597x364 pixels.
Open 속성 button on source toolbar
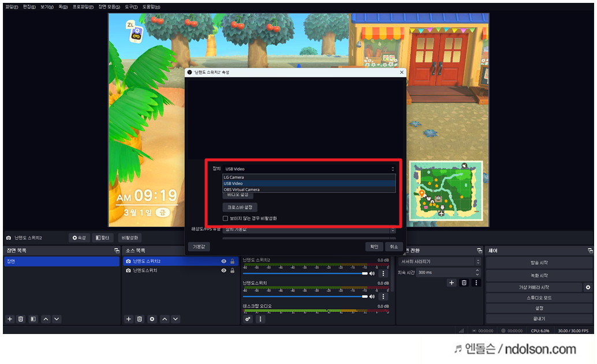click(79, 238)
